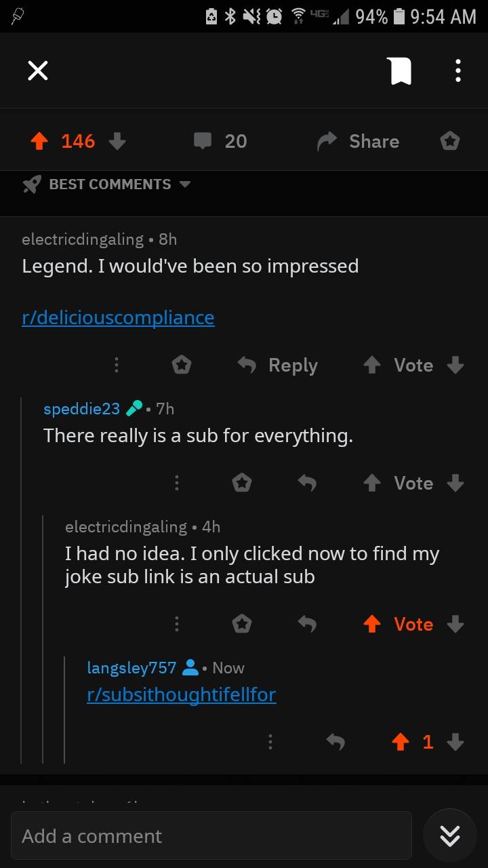Upvote the post
The image size is (488, 868).
pos(39,141)
